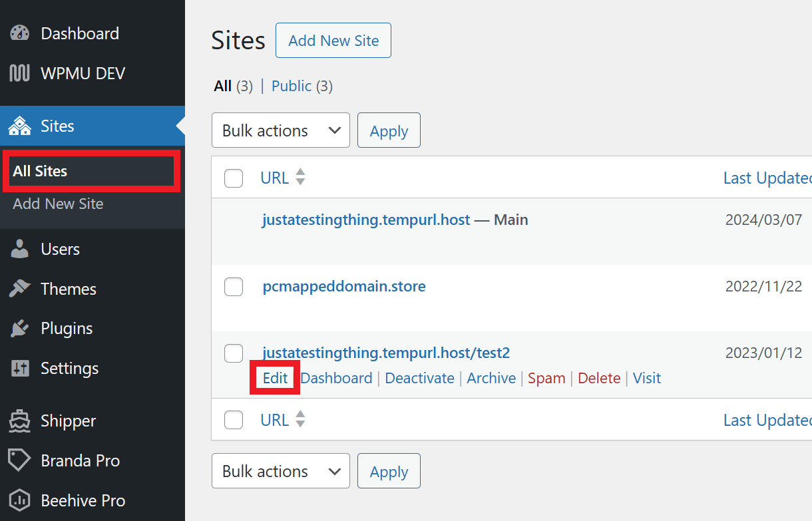Click the Themes paintbrush icon

20,289
